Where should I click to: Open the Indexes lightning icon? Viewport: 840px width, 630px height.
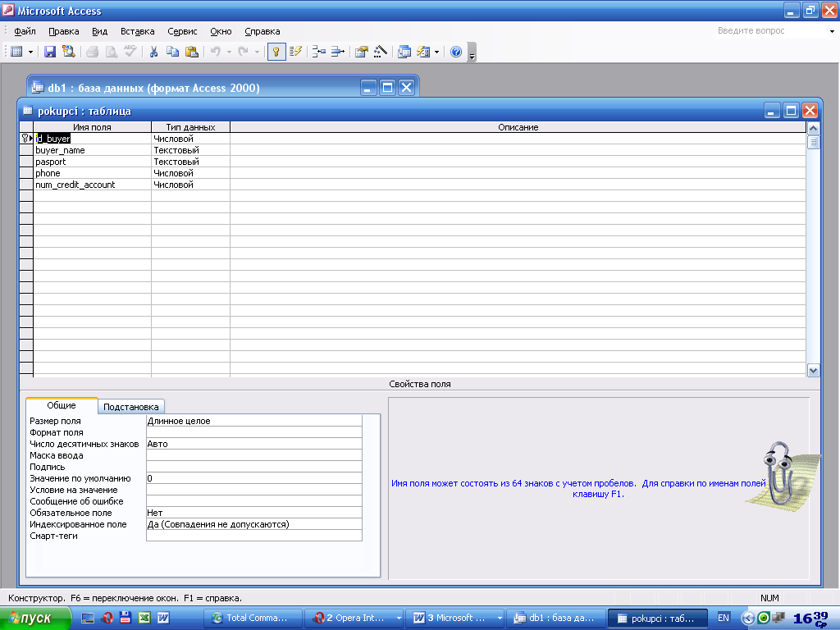296,52
